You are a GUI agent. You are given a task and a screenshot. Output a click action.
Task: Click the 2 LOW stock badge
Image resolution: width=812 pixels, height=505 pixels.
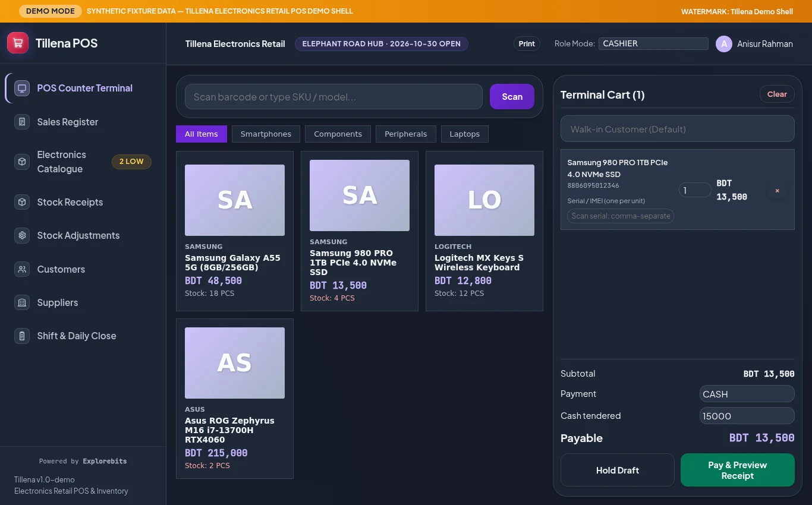point(131,162)
